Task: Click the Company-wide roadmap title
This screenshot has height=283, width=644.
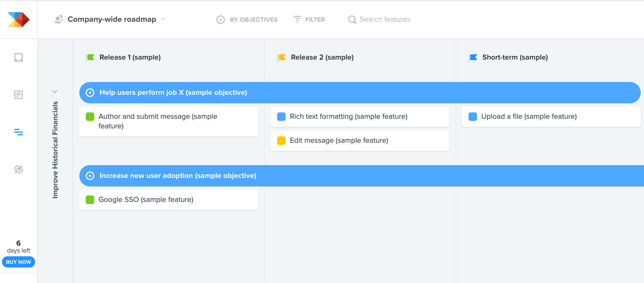Action: tap(112, 19)
